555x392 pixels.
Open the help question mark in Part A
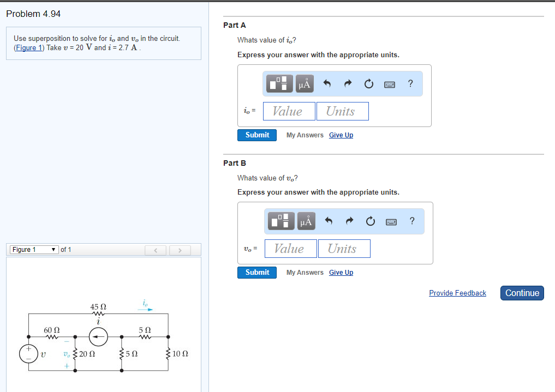coord(410,83)
